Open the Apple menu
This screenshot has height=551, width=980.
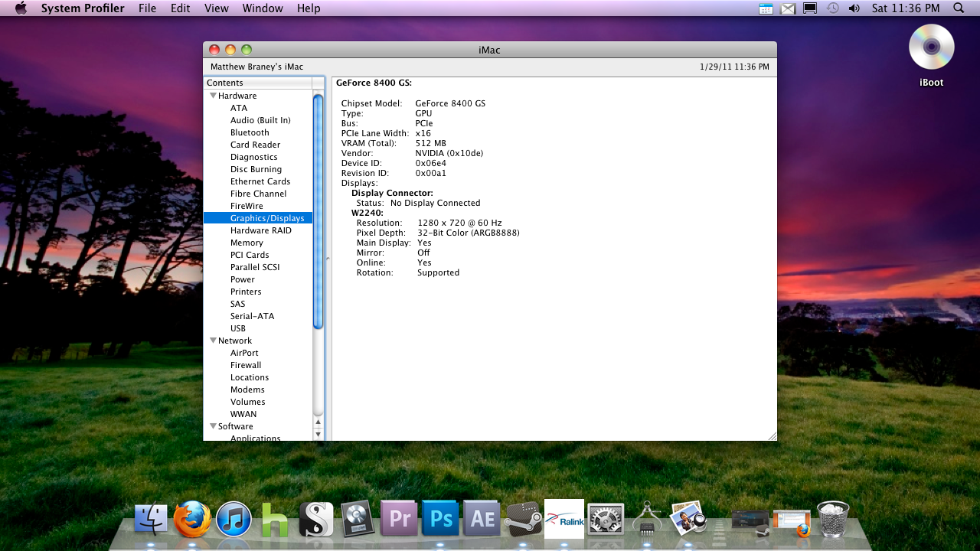(21, 8)
